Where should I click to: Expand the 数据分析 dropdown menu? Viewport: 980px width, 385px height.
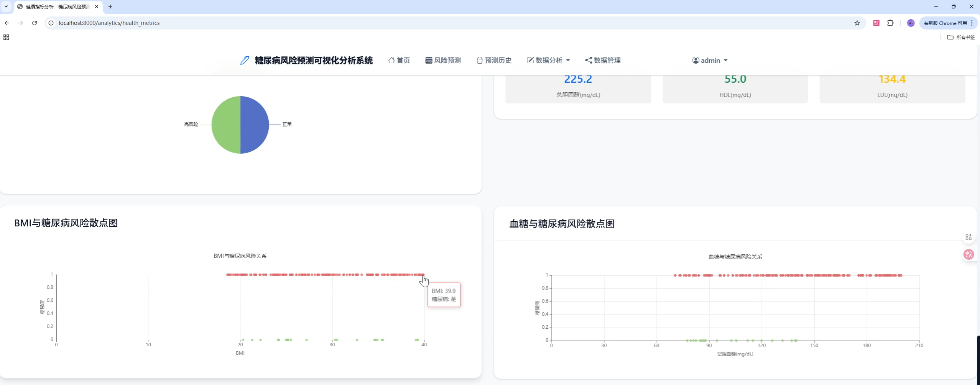click(567, 60)
